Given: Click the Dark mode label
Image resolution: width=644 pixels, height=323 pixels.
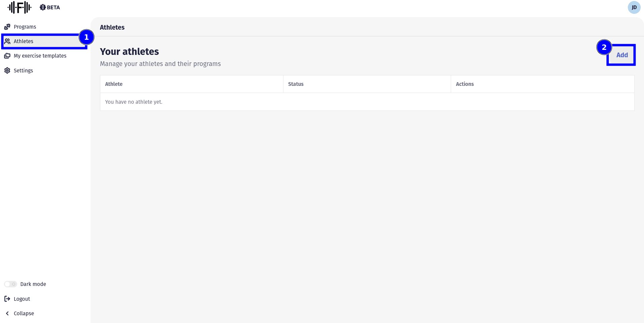Looking at the screenshot, I should click(33, 284).
